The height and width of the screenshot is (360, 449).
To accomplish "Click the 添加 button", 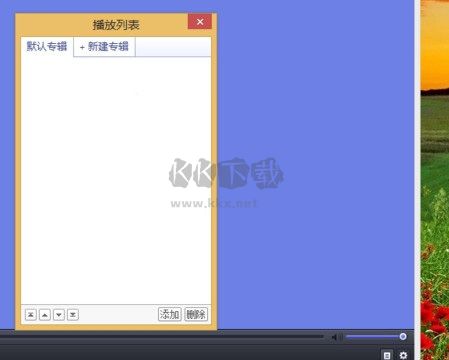I will (169, 314).
